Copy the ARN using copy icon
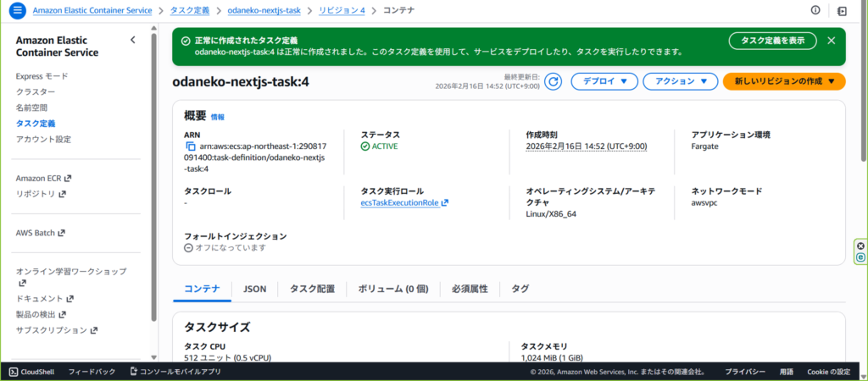This screenshot has height=381, width=868. click(x=191, y=146)
